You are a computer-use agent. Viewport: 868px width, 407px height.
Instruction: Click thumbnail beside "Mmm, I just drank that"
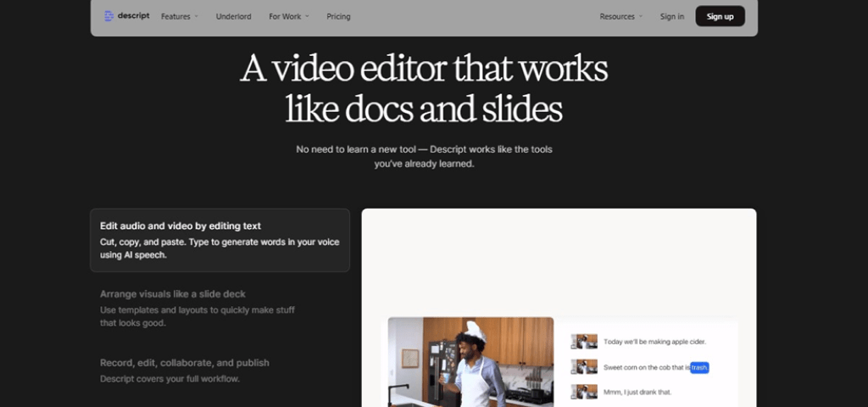584,392
